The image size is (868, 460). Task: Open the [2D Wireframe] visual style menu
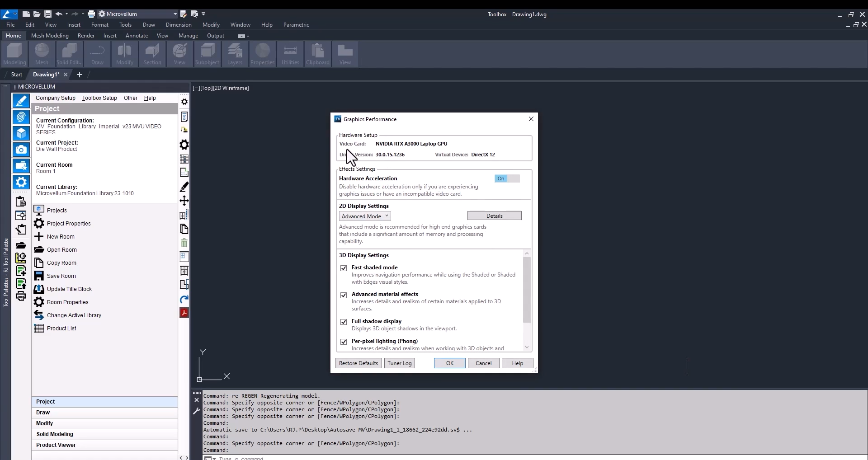point(231,88)
